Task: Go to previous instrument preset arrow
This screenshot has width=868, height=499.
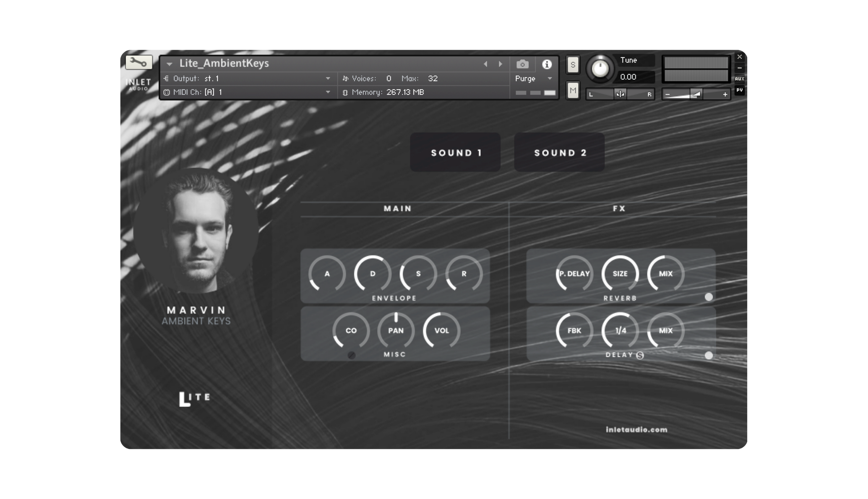Action: click(x=485, y=64)
